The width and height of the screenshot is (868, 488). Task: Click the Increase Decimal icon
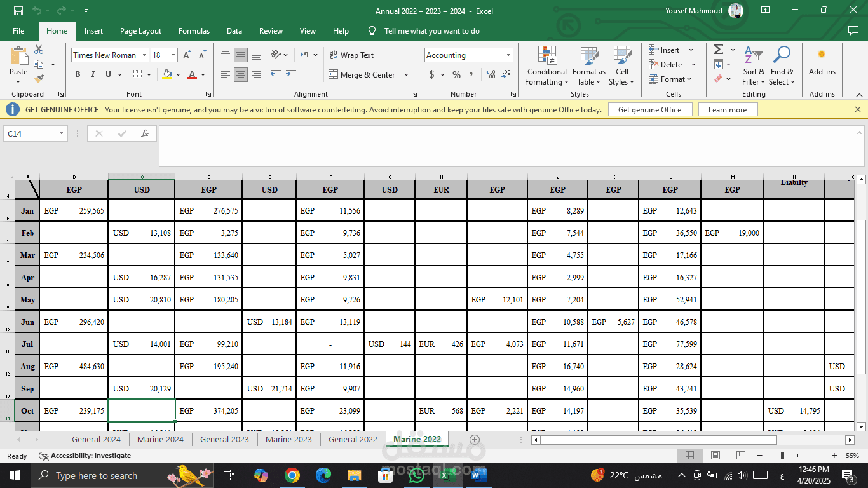[491, 74]
